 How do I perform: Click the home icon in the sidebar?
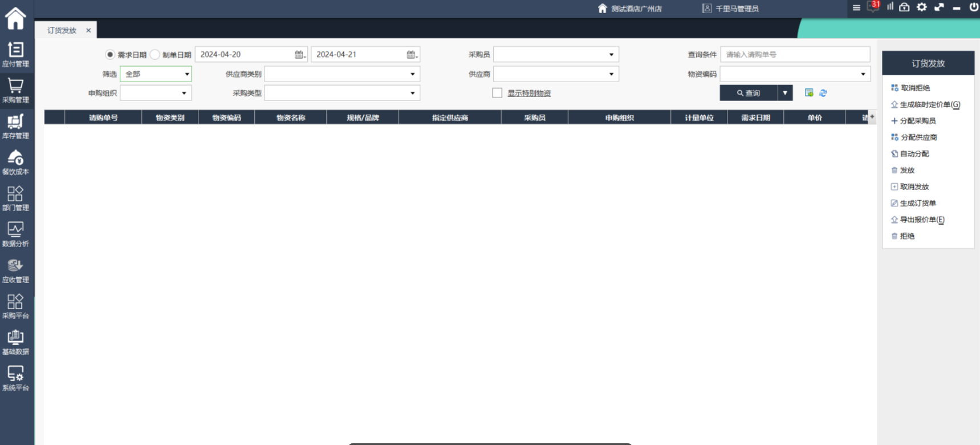coord(15,18)
